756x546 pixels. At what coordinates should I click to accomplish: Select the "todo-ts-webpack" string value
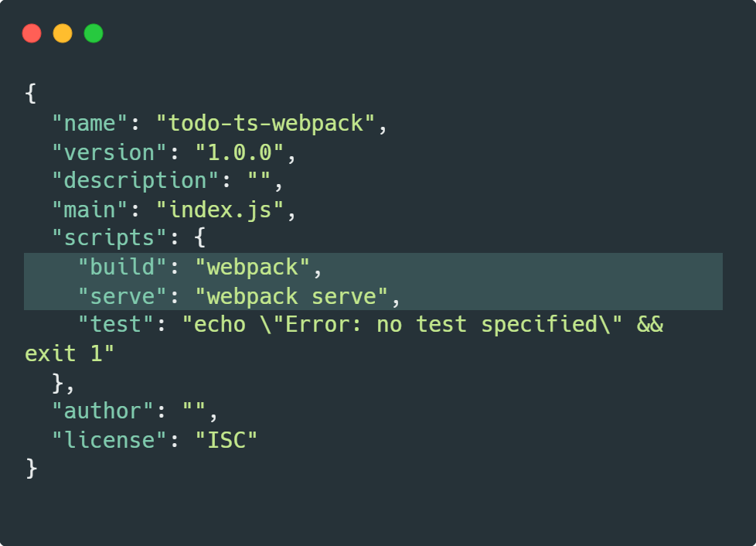[x=266, y=124]
